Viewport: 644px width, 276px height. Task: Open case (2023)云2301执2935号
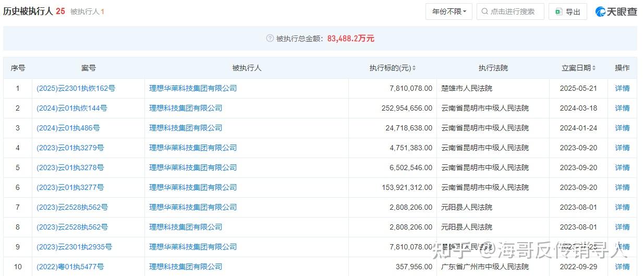(x=75, y=247)
